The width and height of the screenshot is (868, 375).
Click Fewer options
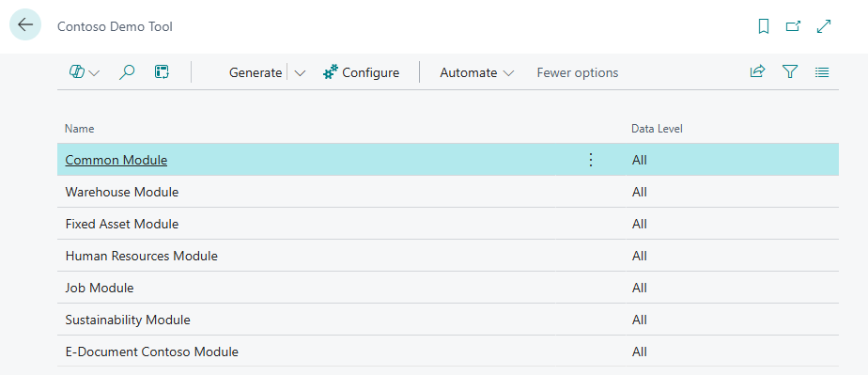[x=578, y=72]
